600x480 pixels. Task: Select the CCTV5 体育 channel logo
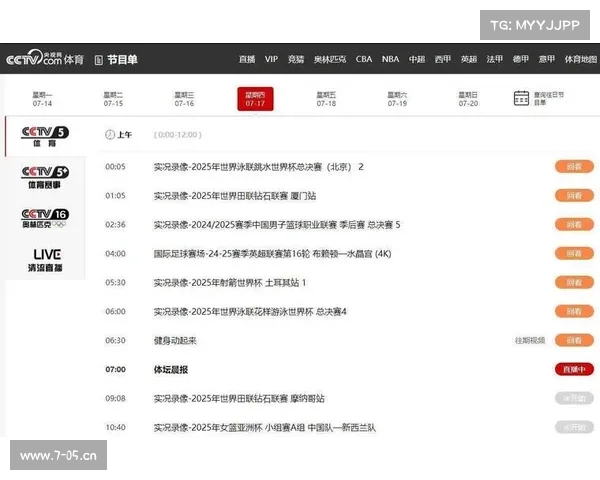[45, 137]
